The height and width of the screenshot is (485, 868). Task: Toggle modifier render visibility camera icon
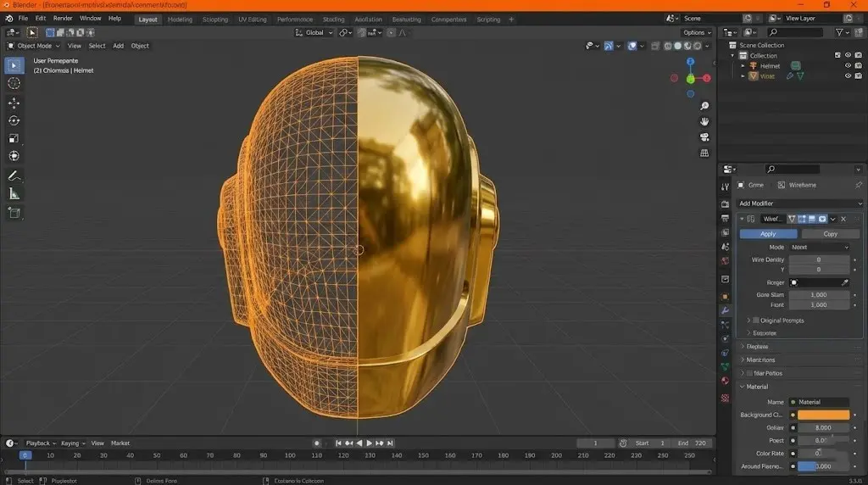[822, 219]
